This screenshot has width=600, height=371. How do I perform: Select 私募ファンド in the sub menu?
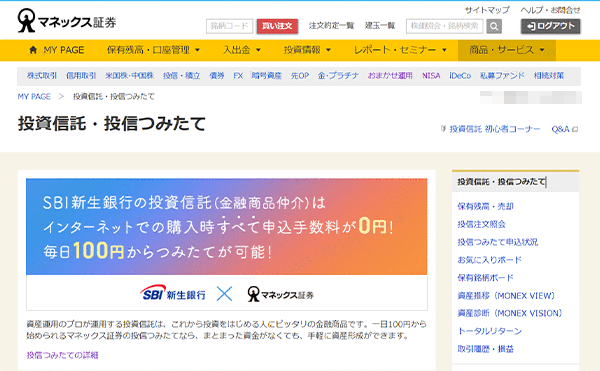tap(502, 76)
